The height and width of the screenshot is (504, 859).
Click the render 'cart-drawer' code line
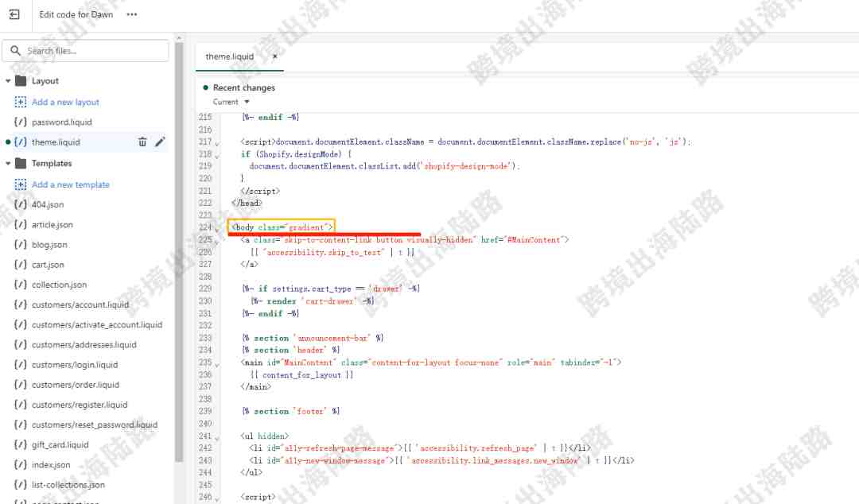(313, 300)
